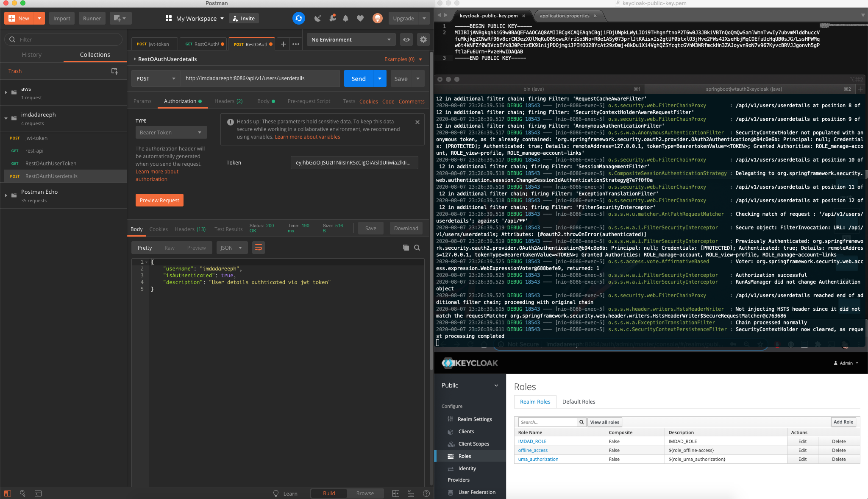Switch to the History tab

coord(32,55)
